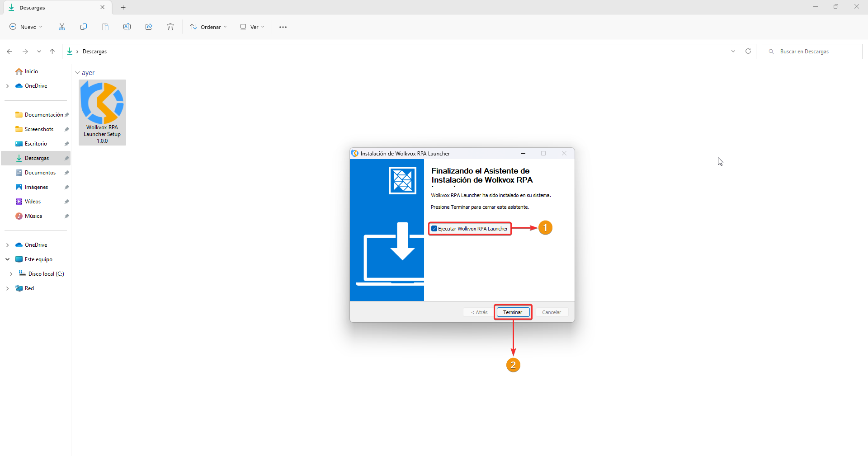This screenshot has height=456, width=868.
Task: Click the Cut scissors icon in toolbar
Action: [62, 27]
